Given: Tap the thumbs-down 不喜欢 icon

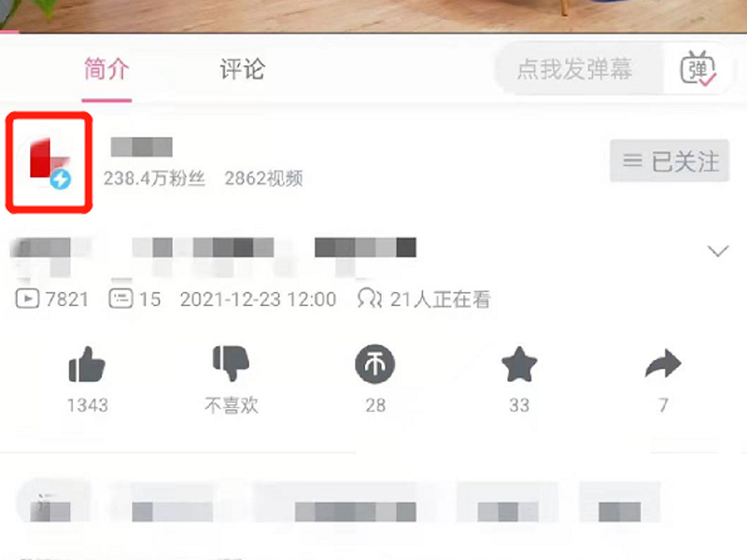Looking at the screenshot, I should point(231,363).
